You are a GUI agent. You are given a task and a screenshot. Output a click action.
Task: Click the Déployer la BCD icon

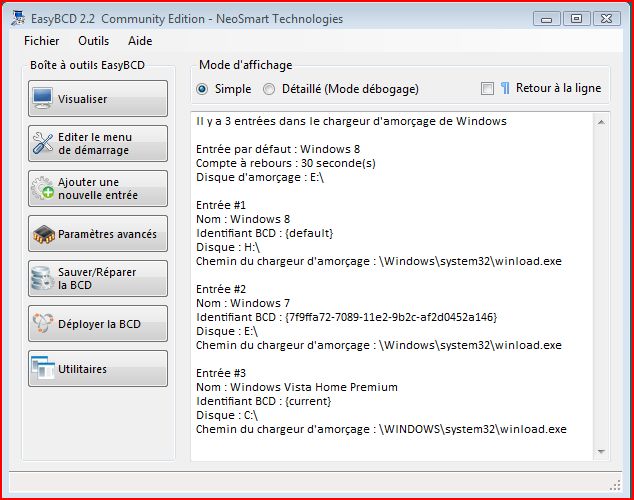coord(43,323)
